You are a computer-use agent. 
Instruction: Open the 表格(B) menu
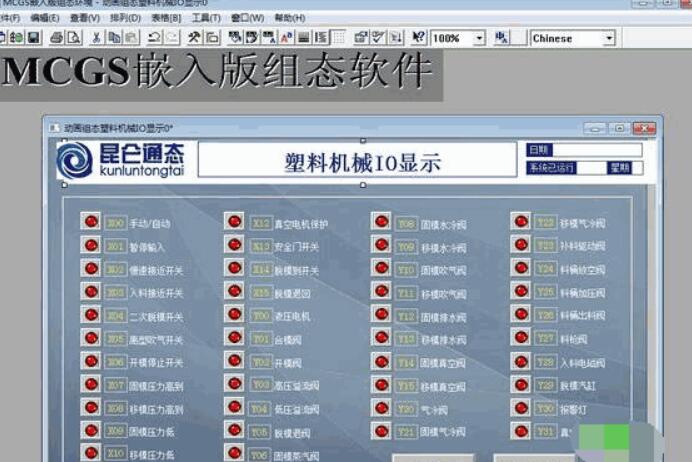(166, 18)
